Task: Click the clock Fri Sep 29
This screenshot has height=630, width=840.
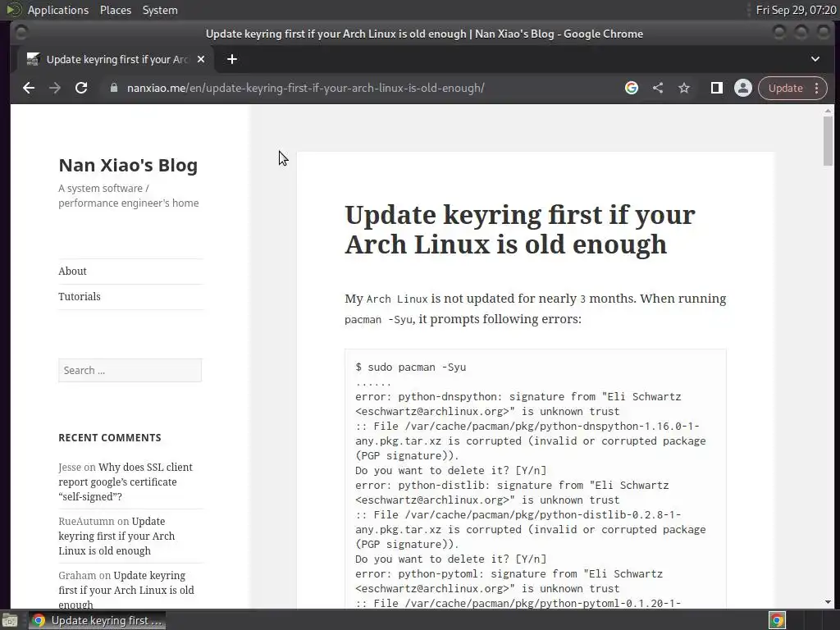Action: click(x=796, y=10)
